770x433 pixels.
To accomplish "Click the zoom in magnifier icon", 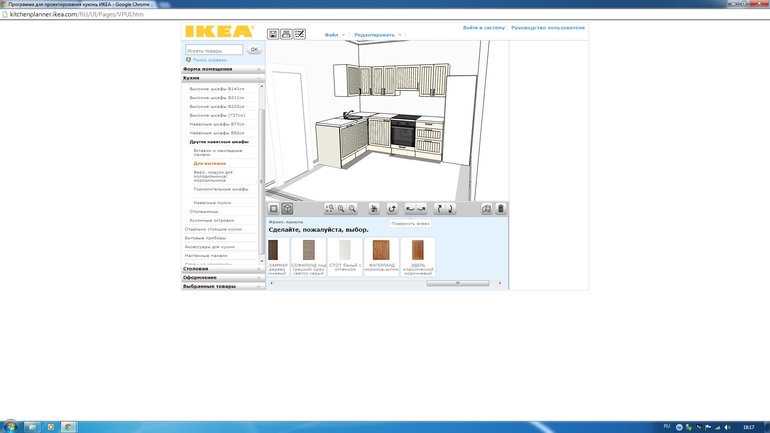I will (x=341, y=209).
